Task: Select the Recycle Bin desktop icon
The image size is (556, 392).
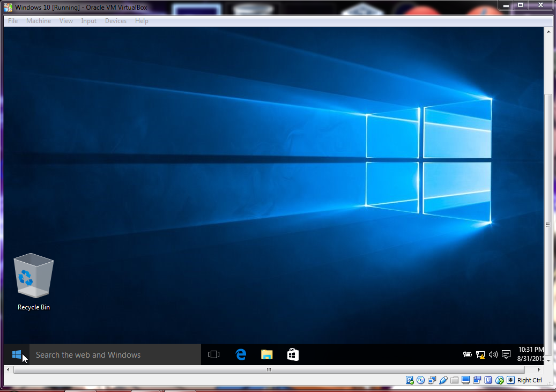Action: click(x=34, y=282)
